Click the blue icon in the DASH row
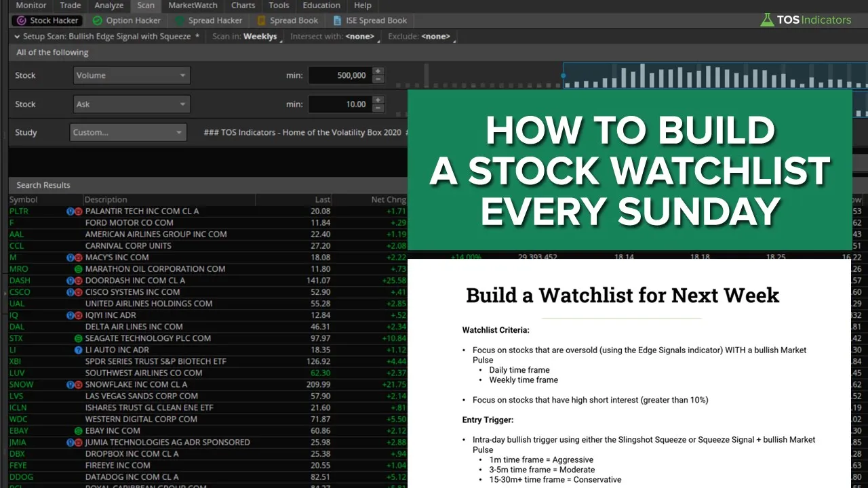Image resolution: width=868 pixels, height=488 pixels. pos(70,281)
